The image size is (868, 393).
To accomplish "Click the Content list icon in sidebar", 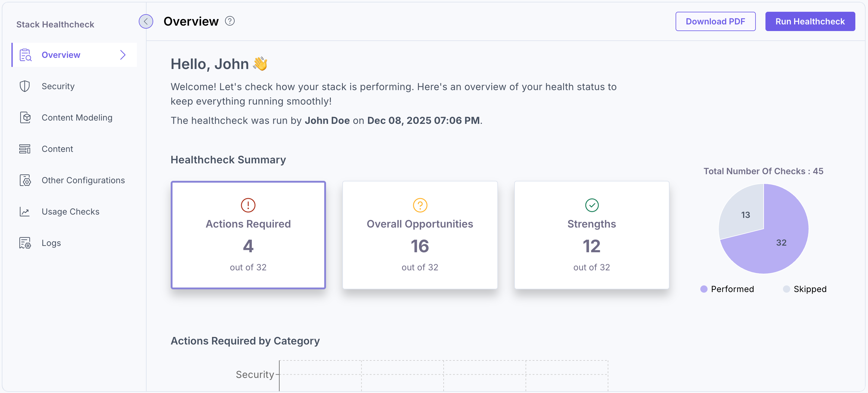I will coord(25,149).
